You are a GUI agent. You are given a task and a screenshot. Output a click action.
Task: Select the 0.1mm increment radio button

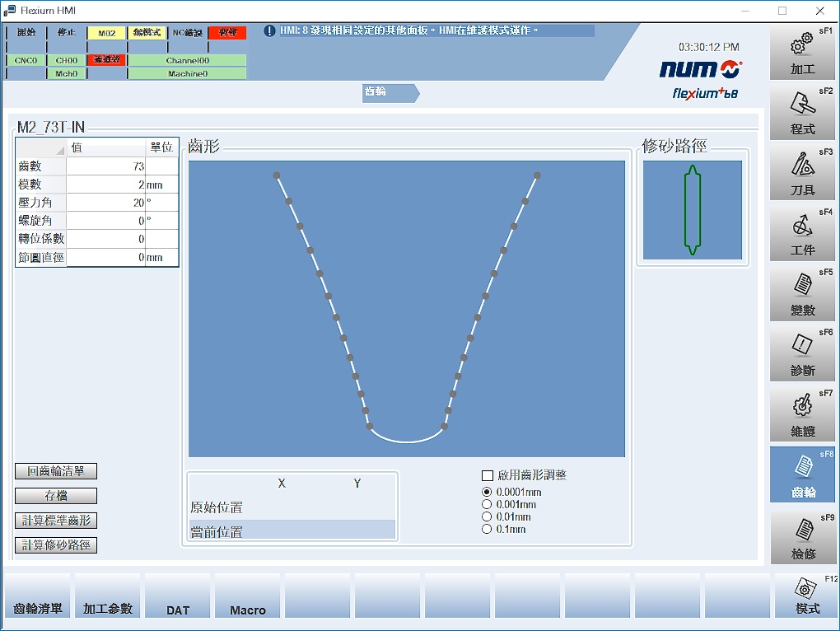click(487, 529)
